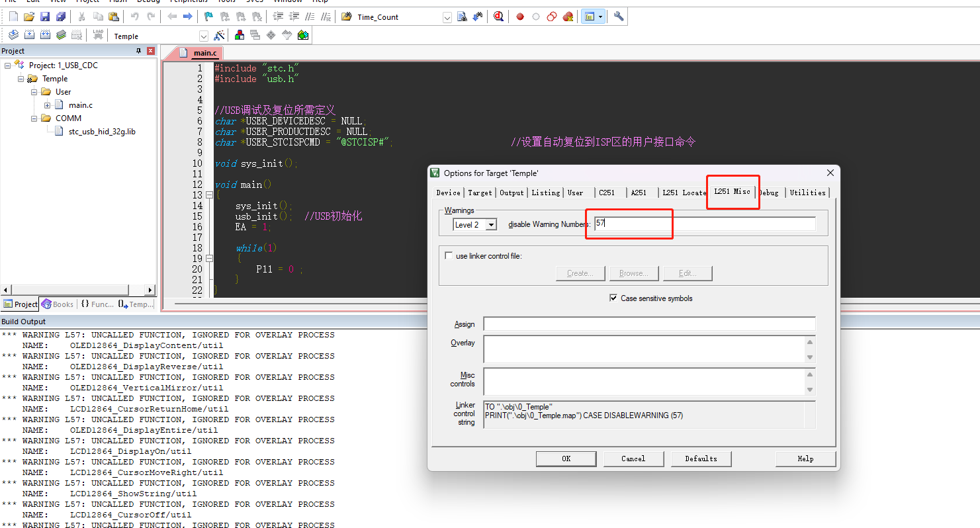
Task: Open the warning Level 2 dropdown
Action: (x=491, y=225)
